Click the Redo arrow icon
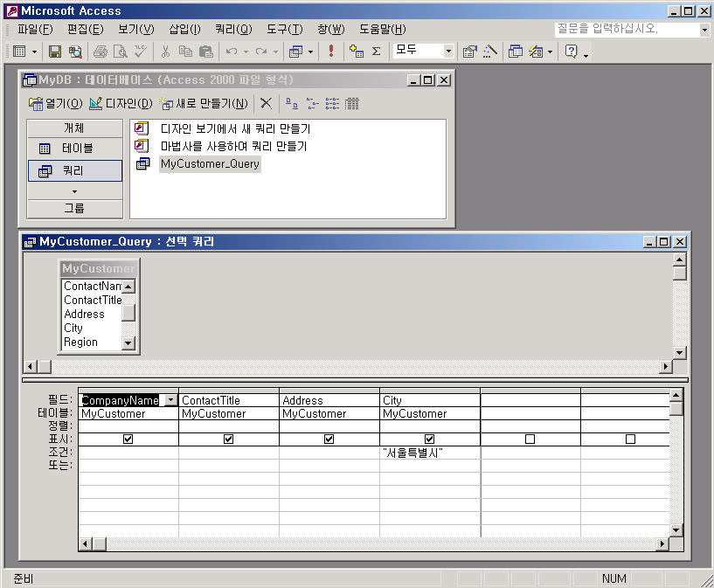 coord(261,52)
